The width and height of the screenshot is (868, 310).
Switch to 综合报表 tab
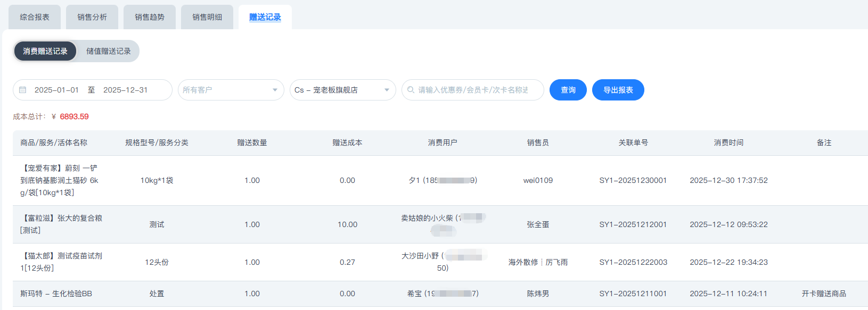[x=35, y=17]
